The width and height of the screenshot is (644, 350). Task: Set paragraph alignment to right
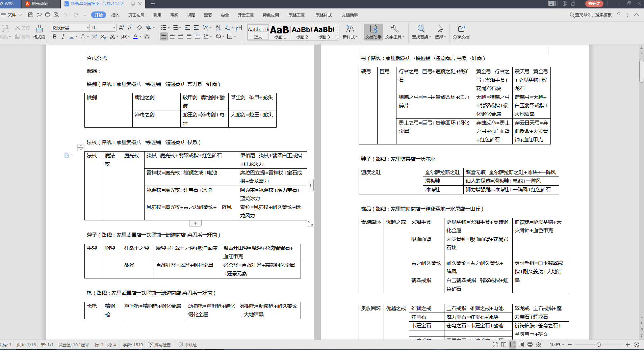[x=181, y=36]
